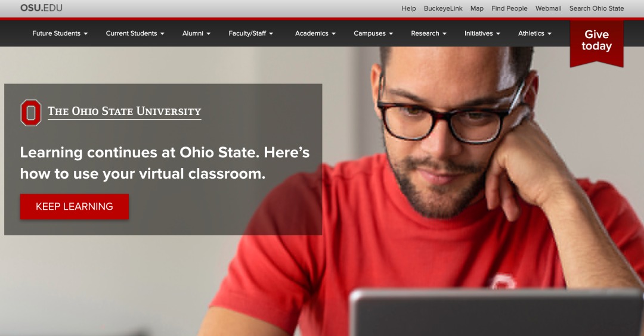Viewport: 644px width, 336px height.
Task: Open the Current Students dropdown menu
Action: point(135,33)
